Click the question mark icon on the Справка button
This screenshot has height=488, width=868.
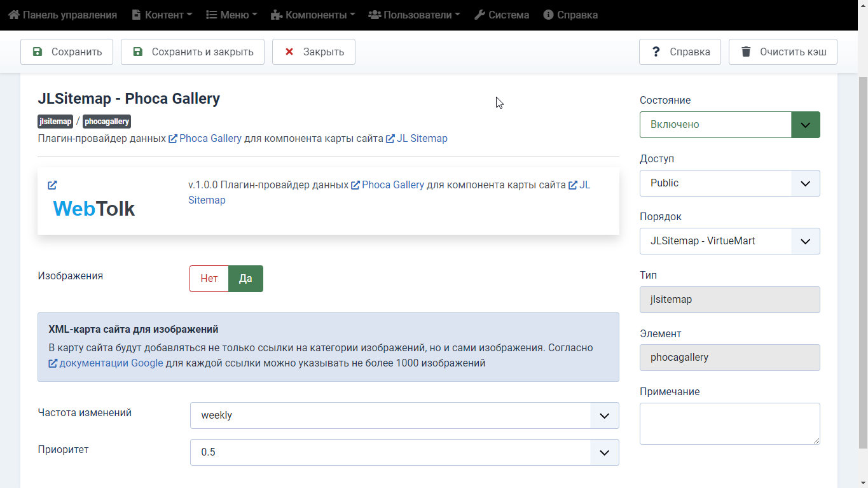click(x=656, y=52)
